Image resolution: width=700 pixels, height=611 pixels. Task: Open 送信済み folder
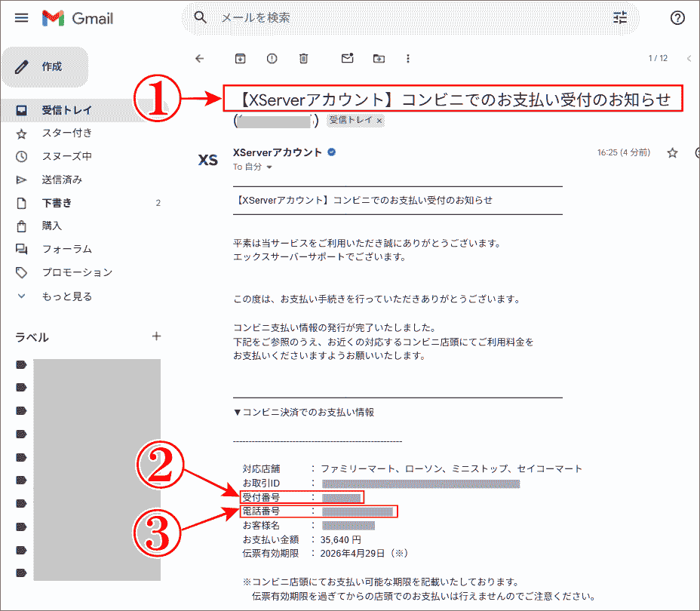(62, 180)
